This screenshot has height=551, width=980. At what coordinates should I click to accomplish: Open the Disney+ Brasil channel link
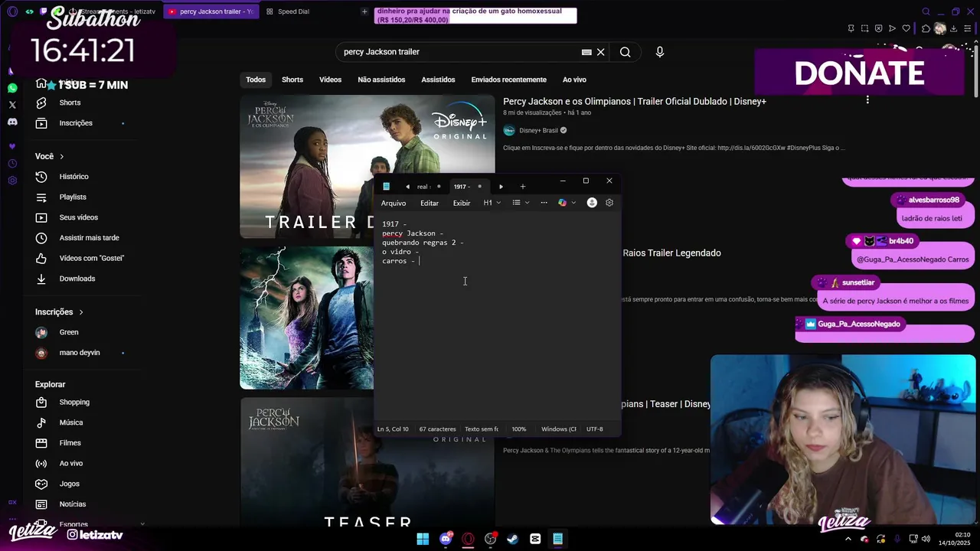(x=538, y=130)
